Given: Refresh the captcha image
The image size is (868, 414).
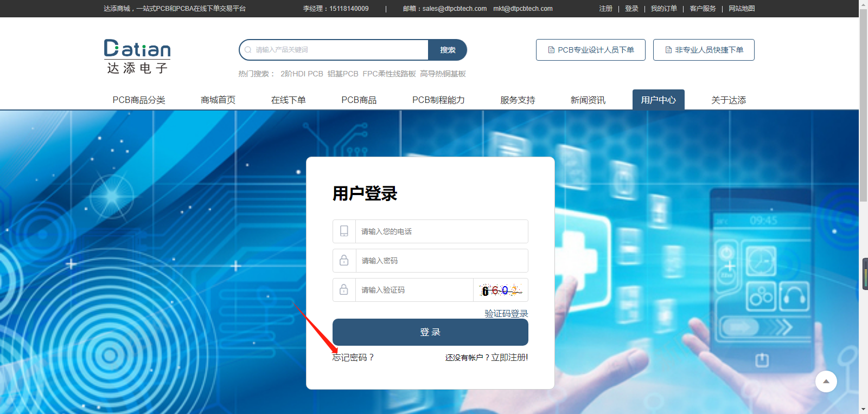Looking at the screenshot, I should pos(501,290).
